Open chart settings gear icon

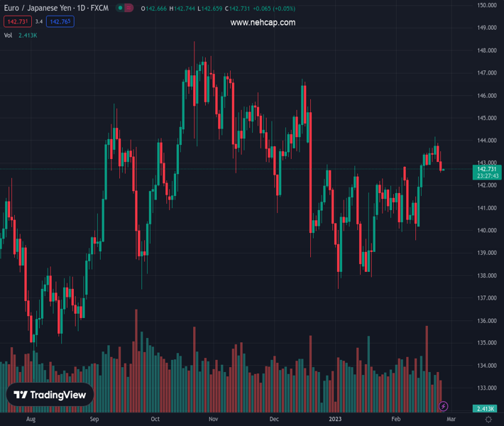(x=488, y=420)
